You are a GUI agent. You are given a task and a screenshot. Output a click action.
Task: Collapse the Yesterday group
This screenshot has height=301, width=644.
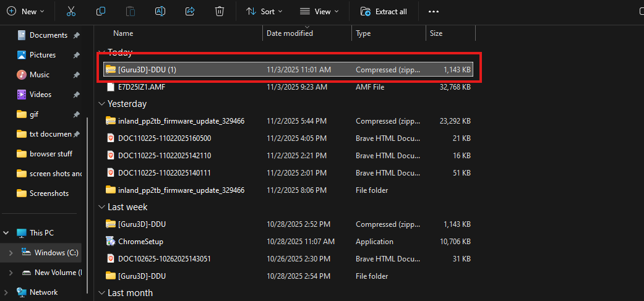point(101,104)
